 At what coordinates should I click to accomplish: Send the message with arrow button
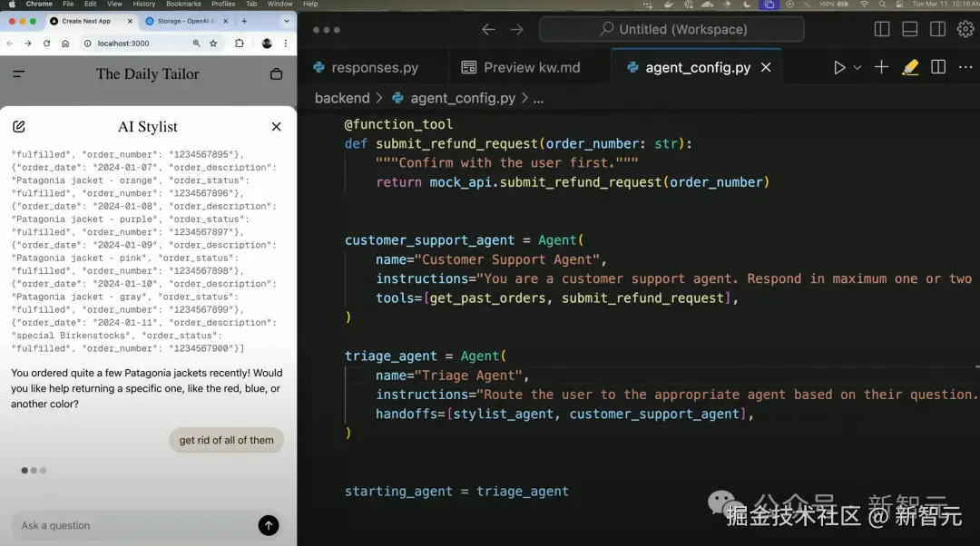click(269, 525)
